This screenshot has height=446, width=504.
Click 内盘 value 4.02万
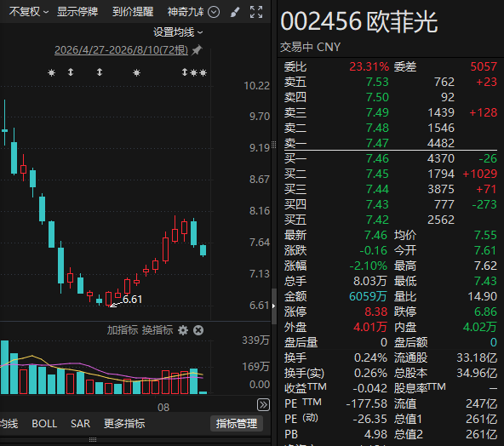[x=480, y=327]
